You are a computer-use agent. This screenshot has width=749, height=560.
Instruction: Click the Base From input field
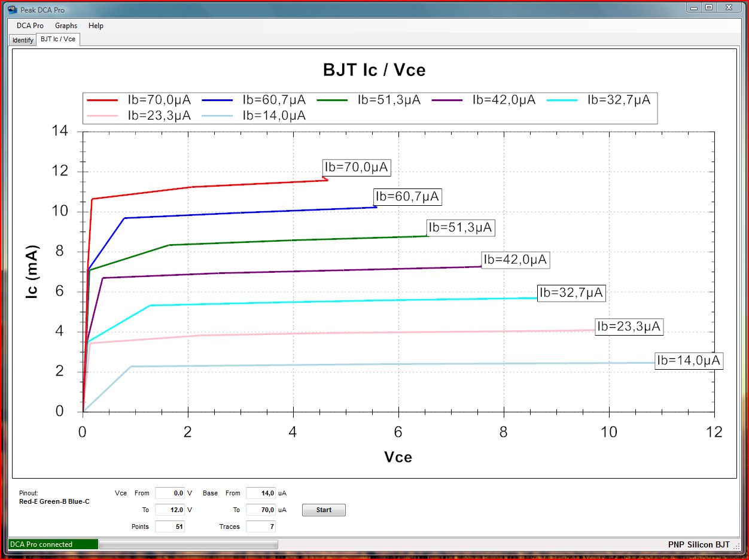click(261, 493)
